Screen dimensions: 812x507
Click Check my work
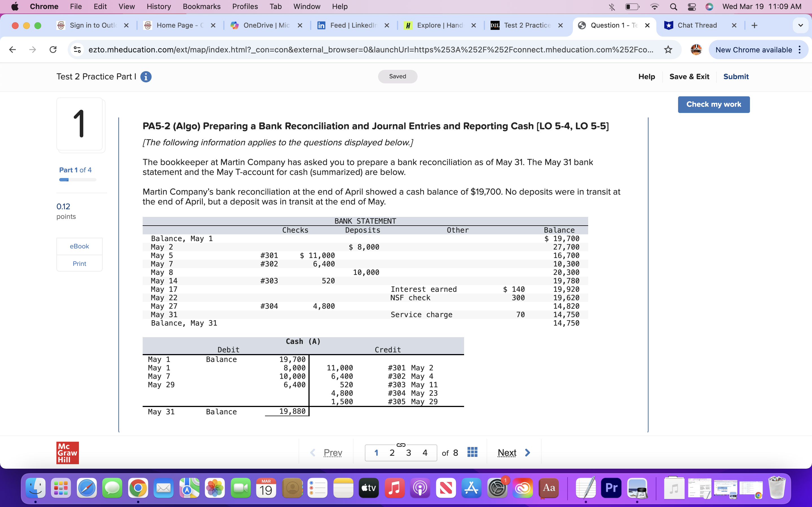[714, 104]
